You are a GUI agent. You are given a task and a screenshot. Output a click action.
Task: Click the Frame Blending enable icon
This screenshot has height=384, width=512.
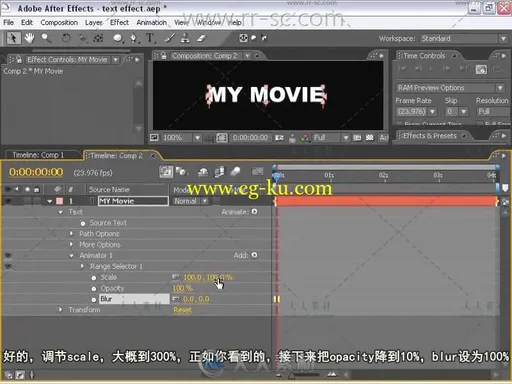point(219,172)
